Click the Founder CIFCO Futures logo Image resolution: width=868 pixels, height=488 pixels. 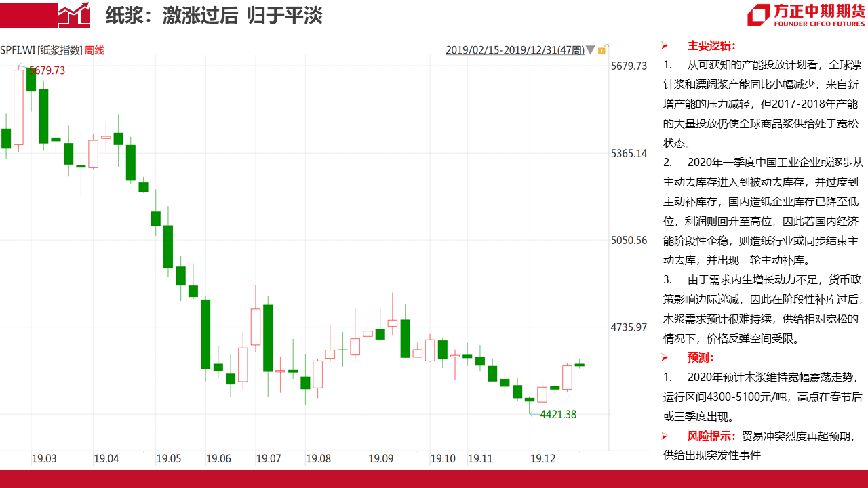coord(805,15)
